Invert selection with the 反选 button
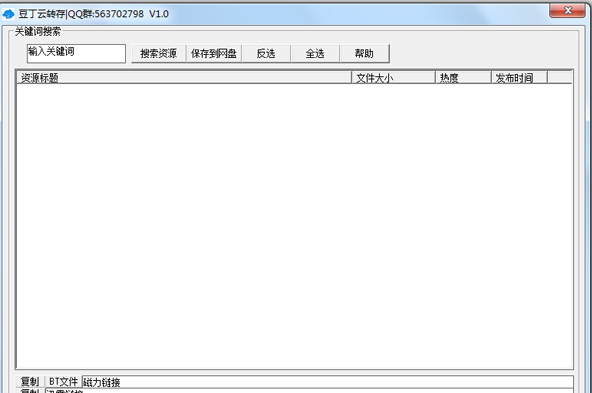Screen dimensions: 592x393 pyautogui.click(x=266, y=54)
